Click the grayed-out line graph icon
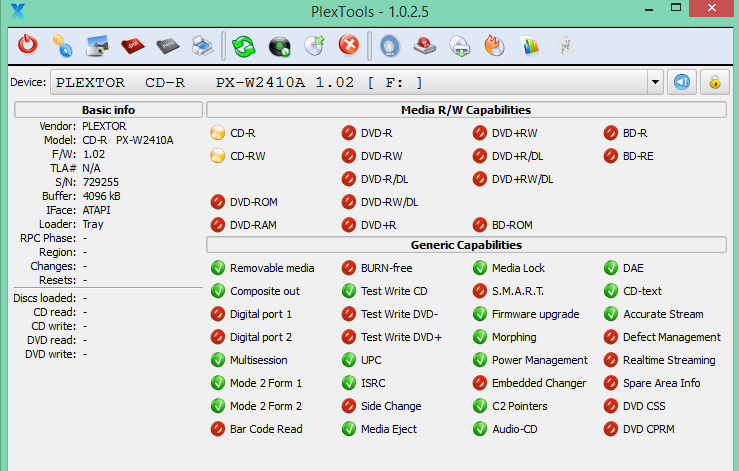The height and width of the screenshot is (471, 739). tap(564, 46)
